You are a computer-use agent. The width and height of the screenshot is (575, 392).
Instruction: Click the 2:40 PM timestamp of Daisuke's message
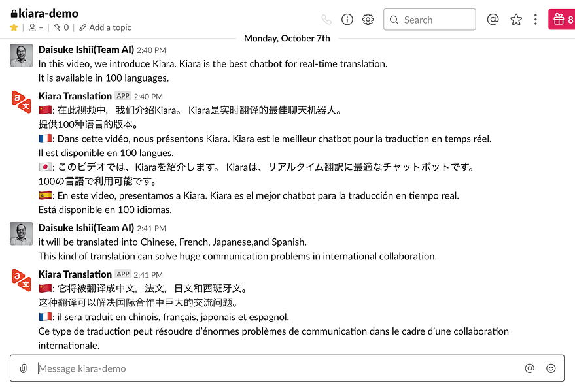pyautogui.click(x=152, y=50)
